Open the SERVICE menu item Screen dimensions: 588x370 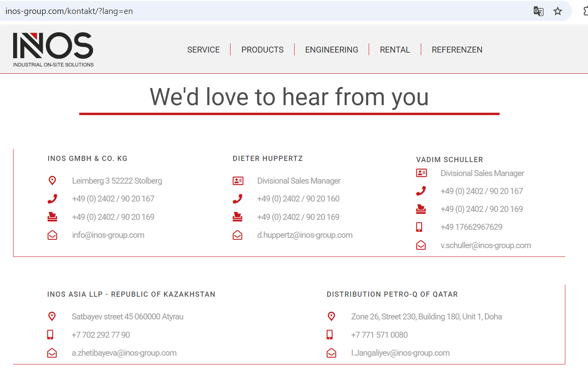click(203, 50)
